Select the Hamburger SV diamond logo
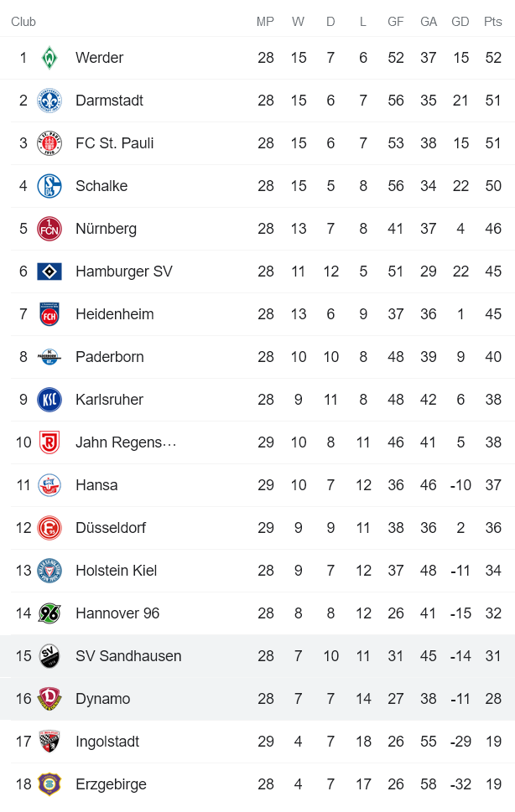Screen dimensions: 515x812 click(x=49, y=272)
